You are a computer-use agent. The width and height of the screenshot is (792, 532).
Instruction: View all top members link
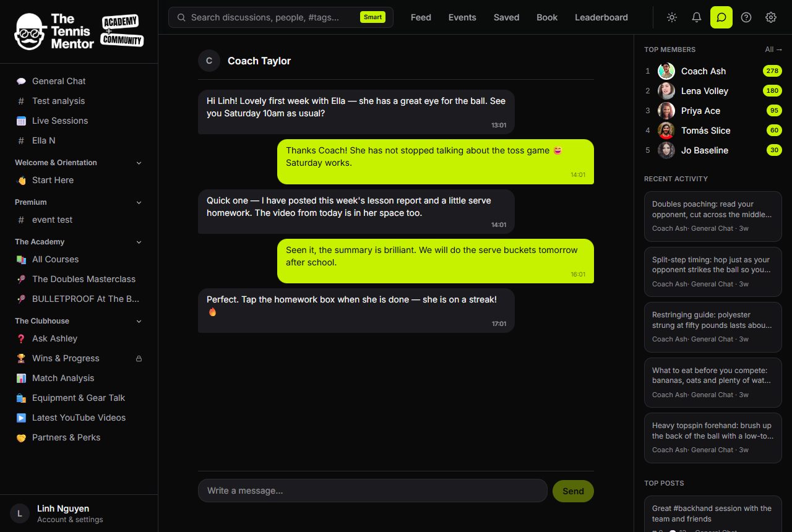(x=773, y=49)
